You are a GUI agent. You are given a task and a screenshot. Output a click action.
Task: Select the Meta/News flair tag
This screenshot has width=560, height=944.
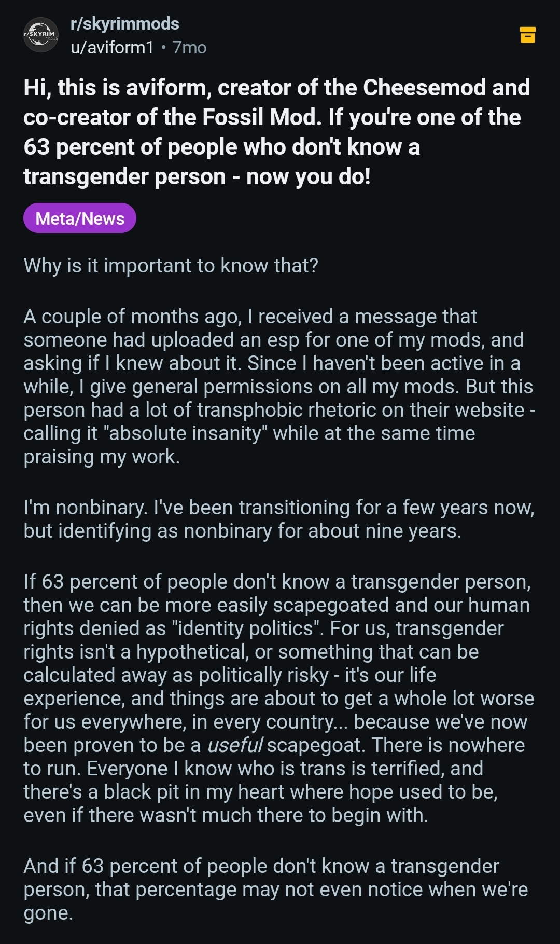(80, 218)
